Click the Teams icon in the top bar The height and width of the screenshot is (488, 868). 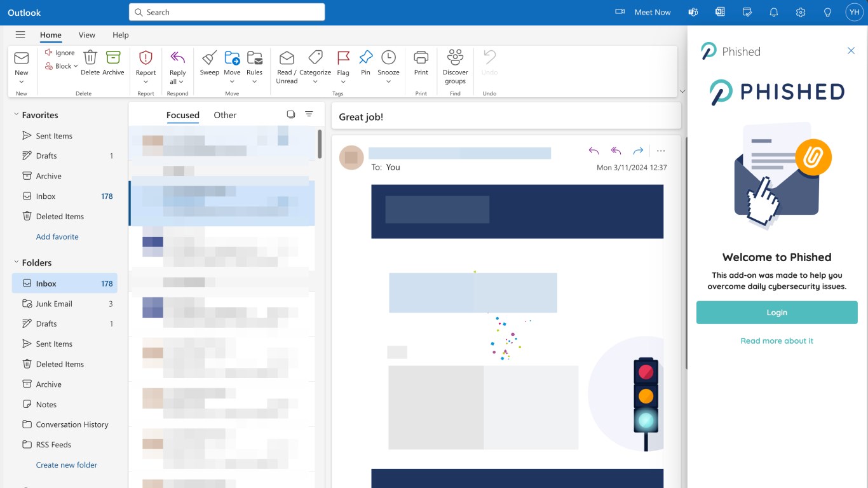pos(693,12)
